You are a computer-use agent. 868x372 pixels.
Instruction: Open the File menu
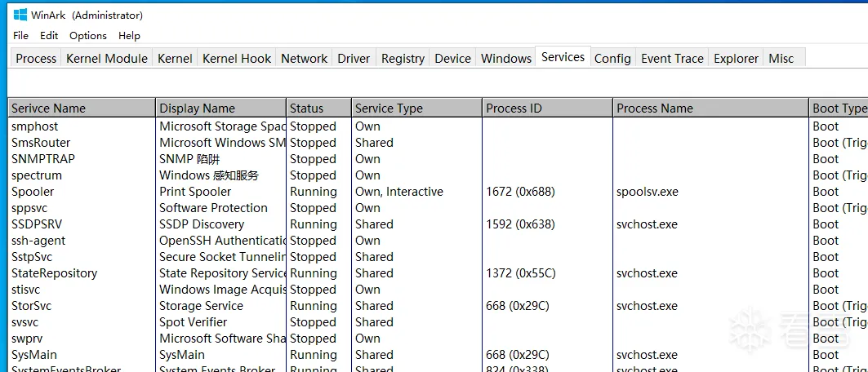click(21, 36)
